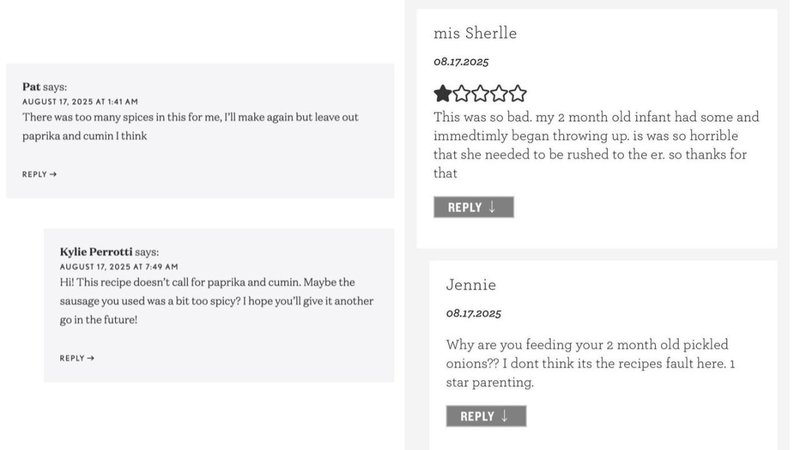Click fourth star in mis Sherlle's rating

click(x=499, y=94)
